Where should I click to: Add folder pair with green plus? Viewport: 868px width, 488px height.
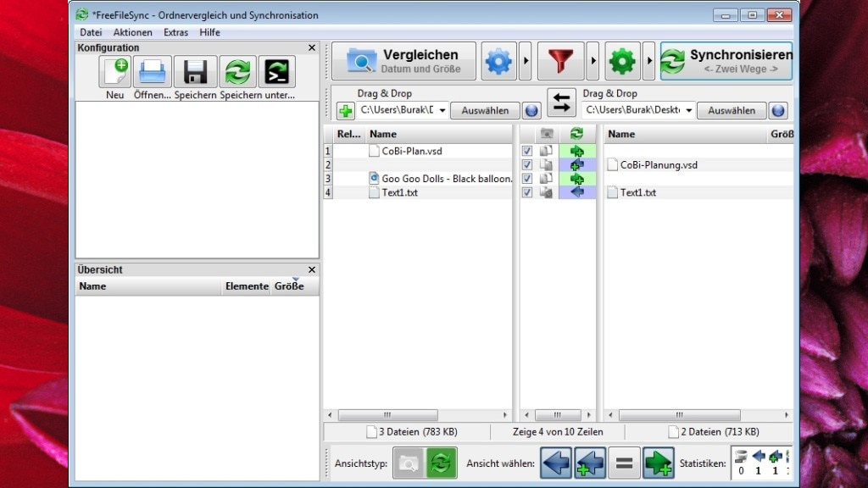click(x=346, y=111)
